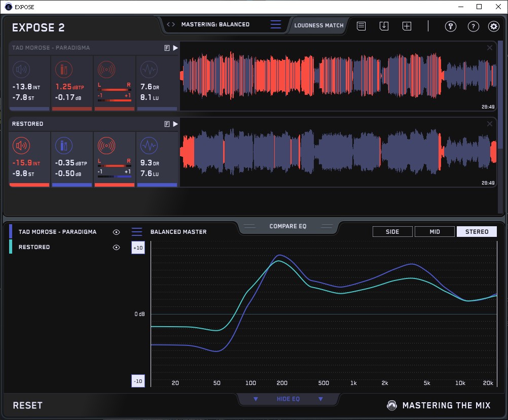Click the loudness icon on Restored track
Screen dimensions: 508x420
[x=21, y=146]
